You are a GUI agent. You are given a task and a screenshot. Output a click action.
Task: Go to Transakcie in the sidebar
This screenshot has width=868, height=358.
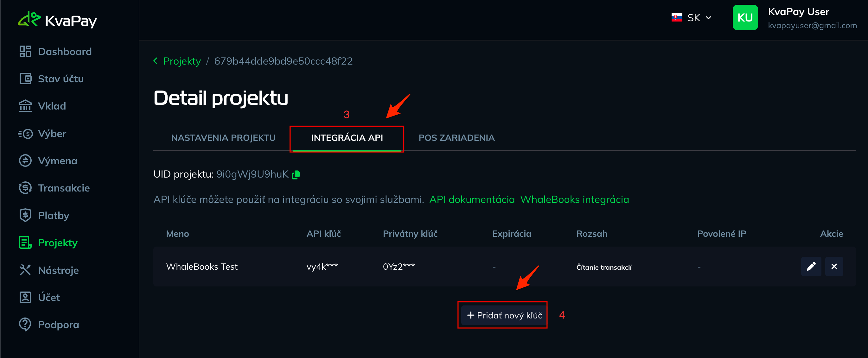(x=54, y=188)
